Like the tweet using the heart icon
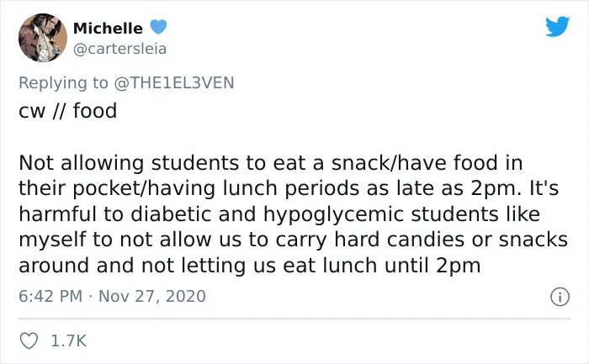589x364 pixels. coord(29,341)
